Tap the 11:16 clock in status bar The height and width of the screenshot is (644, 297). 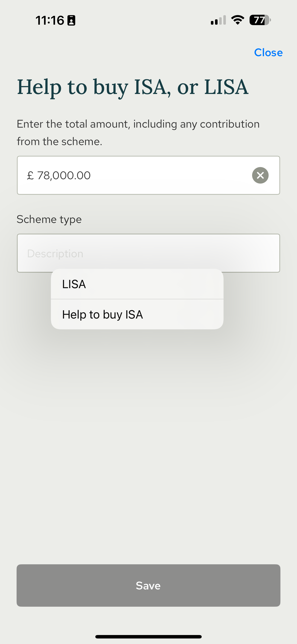pos(50,20)
